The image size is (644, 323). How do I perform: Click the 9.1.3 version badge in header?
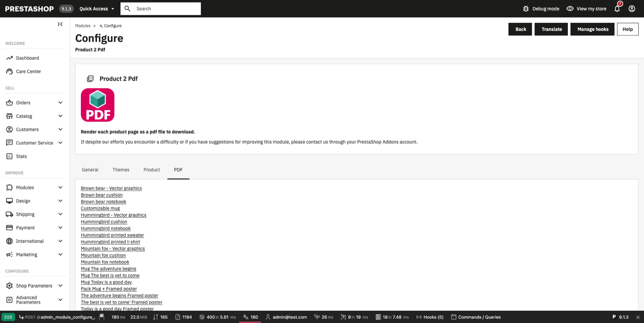tap(66, 9)
